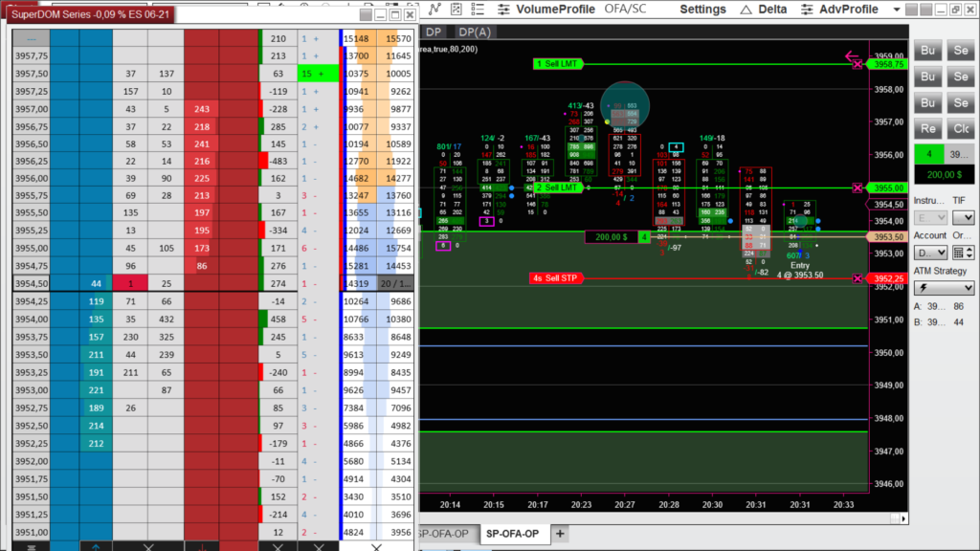Click the Settings button in toolbar
Viewport: 980px width, 551px height.
tap(702, 10)
